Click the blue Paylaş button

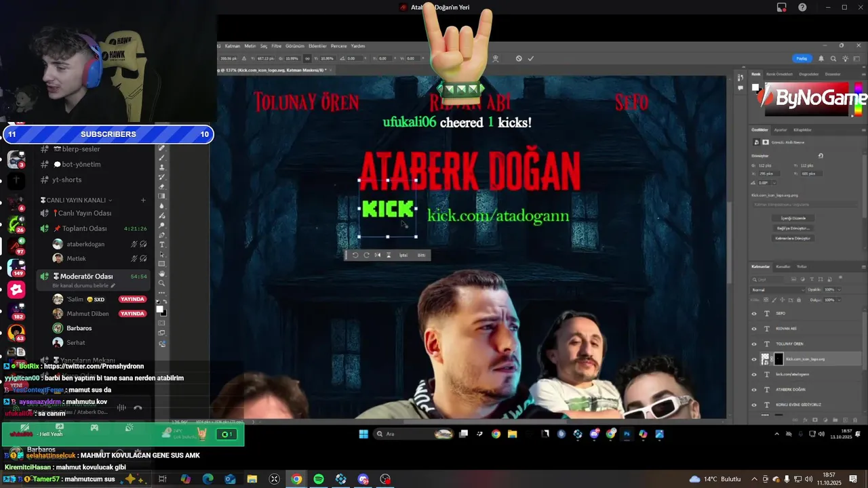pos(802,59)
